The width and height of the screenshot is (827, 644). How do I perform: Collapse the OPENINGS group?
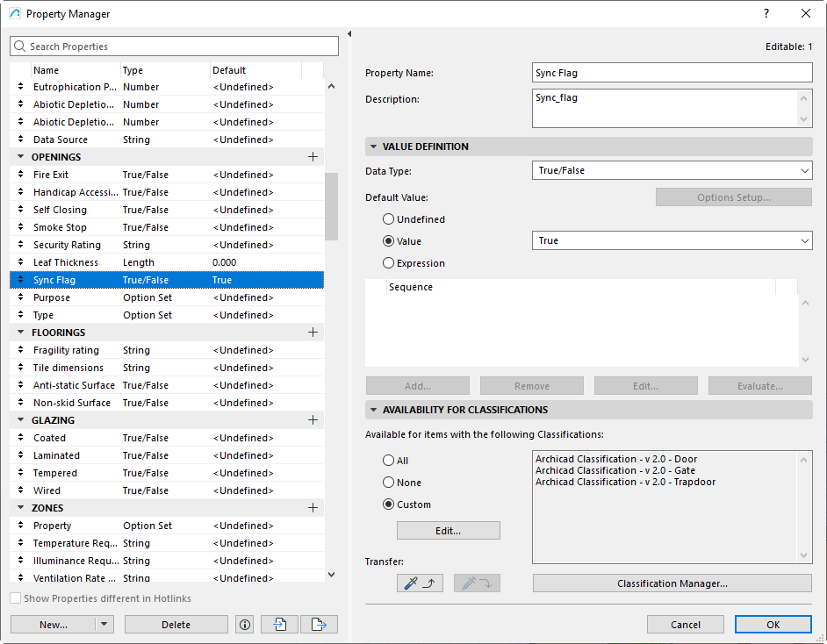tap(20, 157)
